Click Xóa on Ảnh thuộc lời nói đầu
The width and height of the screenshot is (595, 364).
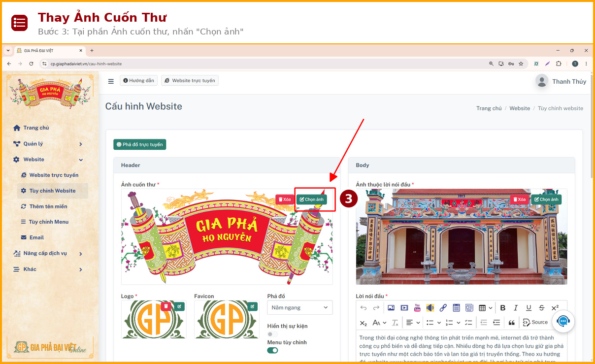(520, 199)
